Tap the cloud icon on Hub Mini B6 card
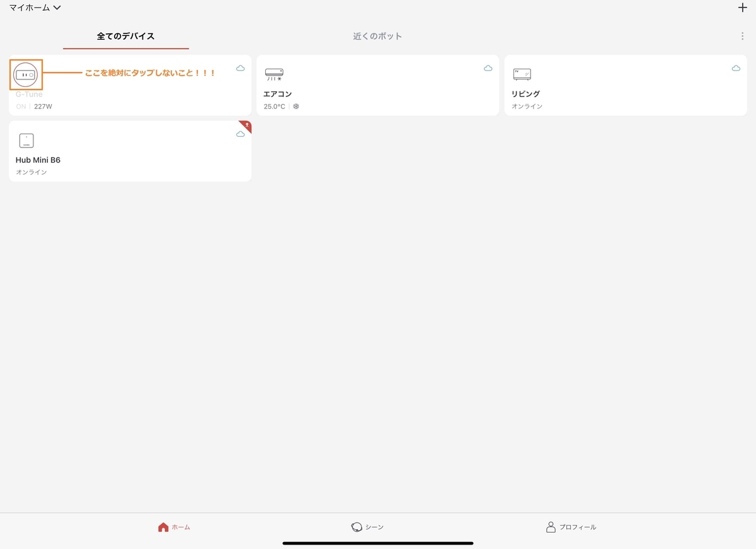 coord(240,134)
